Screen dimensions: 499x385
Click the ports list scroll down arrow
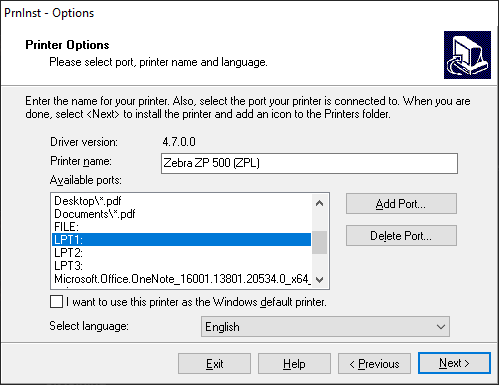point(319,279)
